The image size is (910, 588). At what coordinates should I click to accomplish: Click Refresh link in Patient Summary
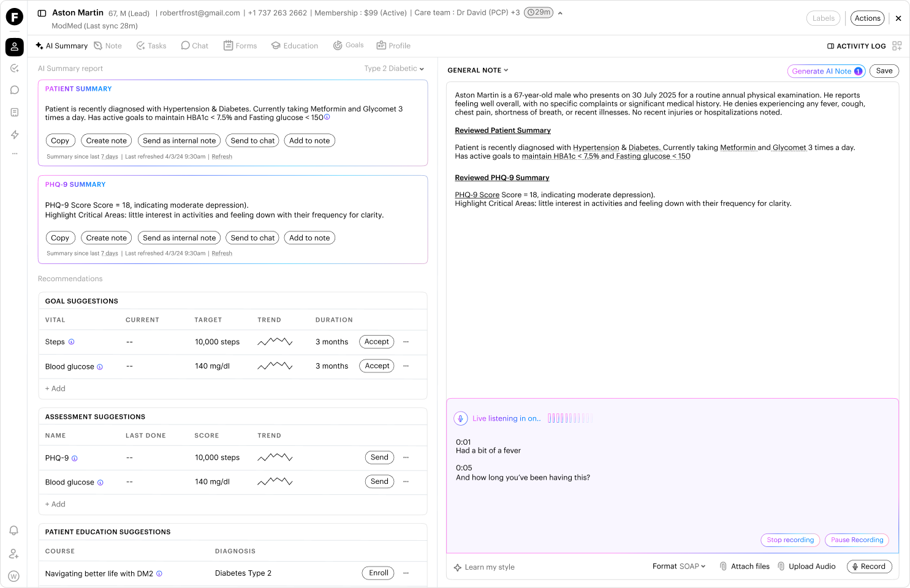pyautogui.click(x=222, y=157)
